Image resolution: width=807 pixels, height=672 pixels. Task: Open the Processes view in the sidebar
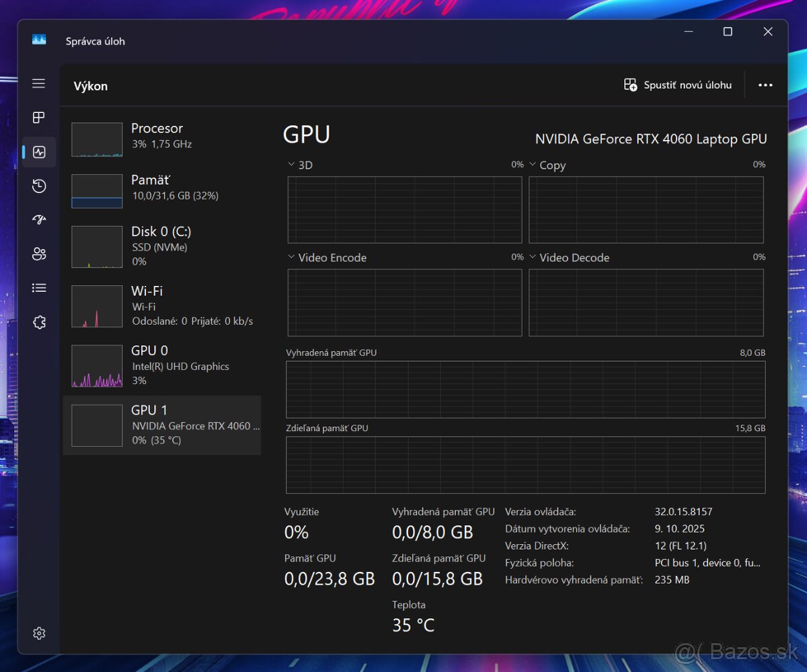pyautogui.click(x=38, y=117)
